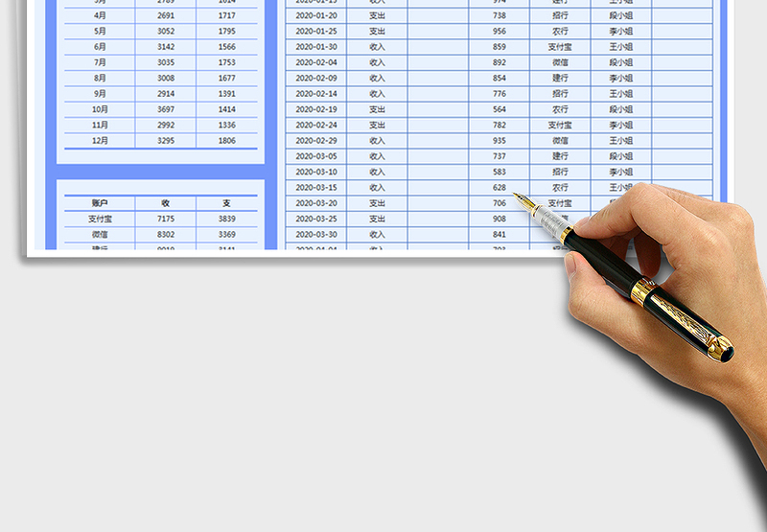Click 支付宝 account in 2020-01-30 row
The width and height of the screenshot is (767, 532).
[x=560, y=47]
